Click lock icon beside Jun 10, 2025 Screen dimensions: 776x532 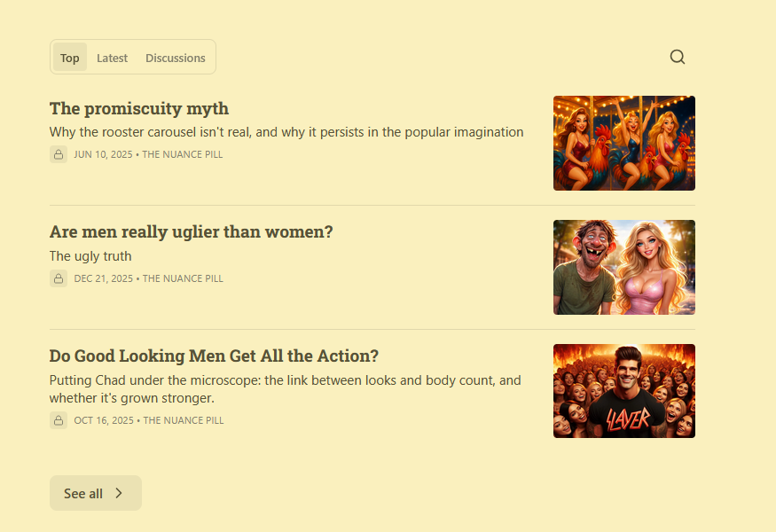pyautogui.click(x=59, y=154)
